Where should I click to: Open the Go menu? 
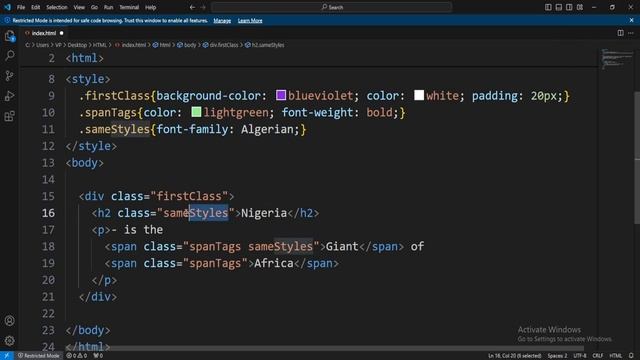[94, 7]
